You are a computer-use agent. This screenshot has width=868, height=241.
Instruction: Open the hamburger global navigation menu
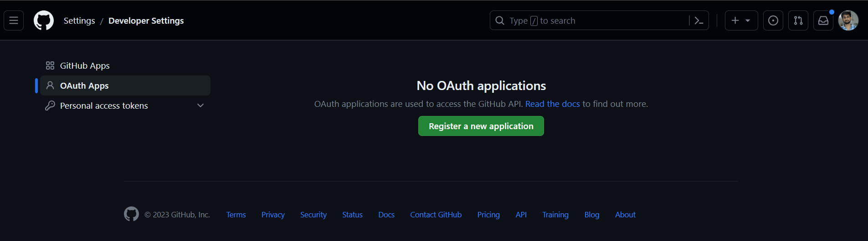[x=14, y=20]
